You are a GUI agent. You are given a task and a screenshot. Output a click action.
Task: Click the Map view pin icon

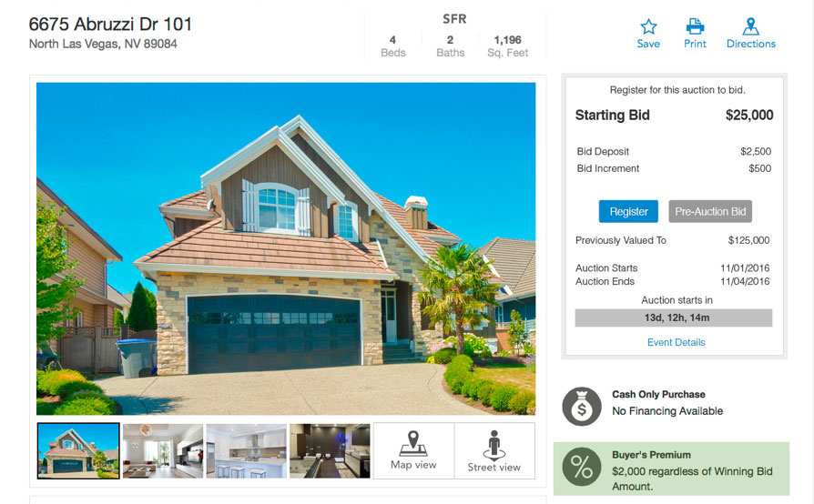coord(413,443)
